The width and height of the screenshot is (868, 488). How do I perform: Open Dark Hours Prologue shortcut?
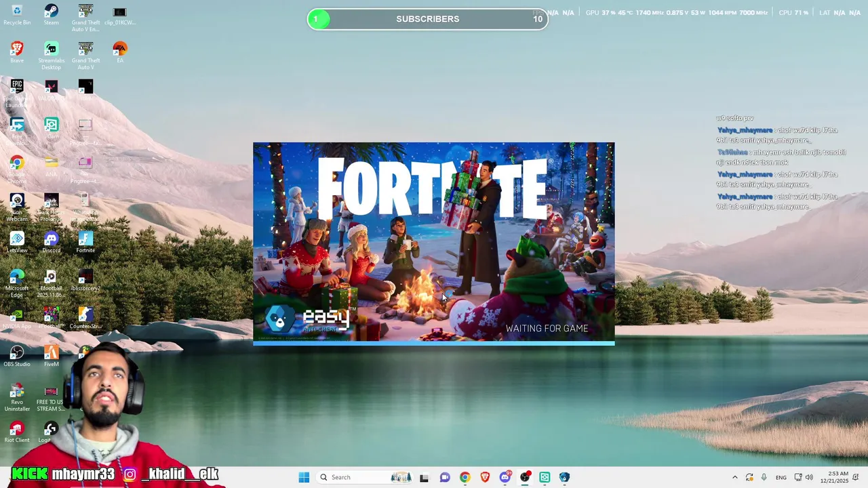click(x=51, y=207)
